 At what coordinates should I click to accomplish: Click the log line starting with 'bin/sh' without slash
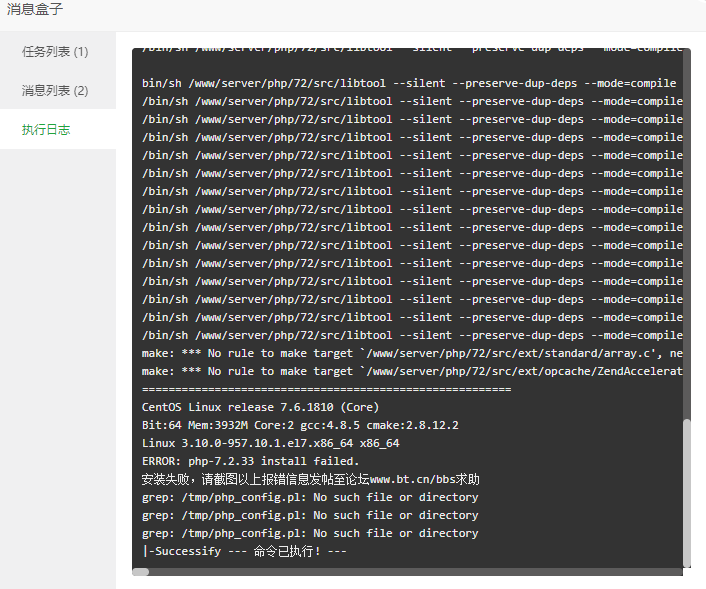coord(409,83)
